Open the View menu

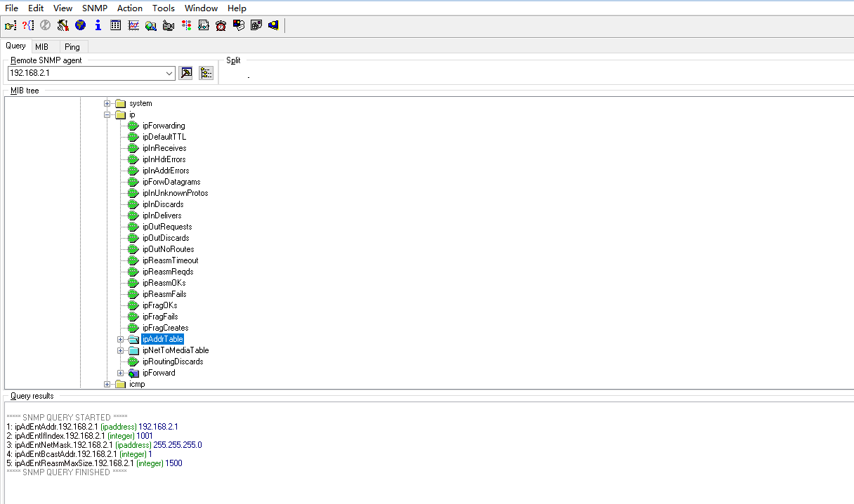pos(63,8)
